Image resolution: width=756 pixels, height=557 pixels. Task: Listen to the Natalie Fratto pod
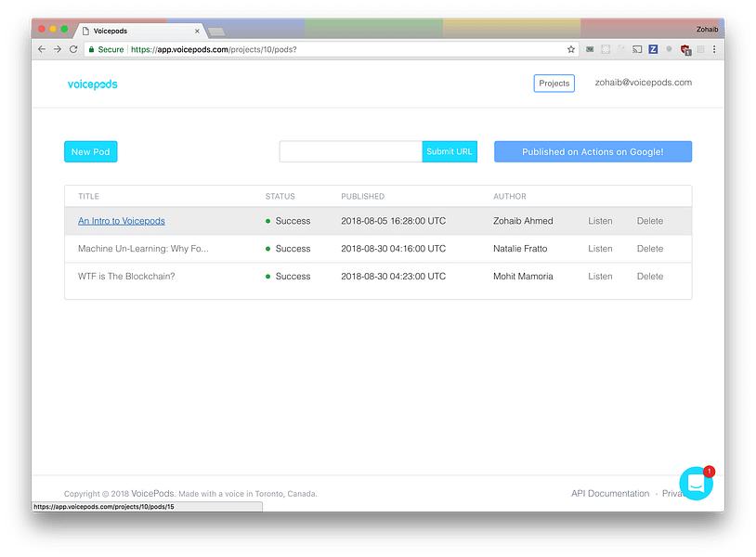[x=600, y=249]
